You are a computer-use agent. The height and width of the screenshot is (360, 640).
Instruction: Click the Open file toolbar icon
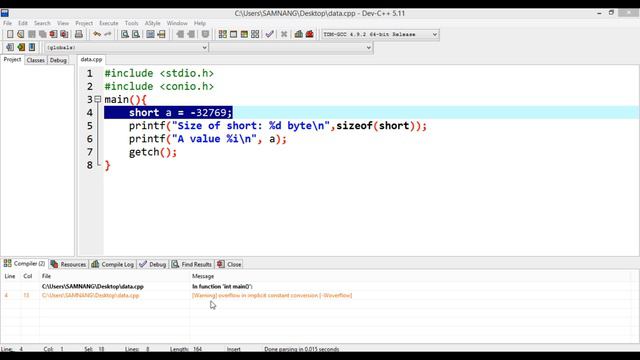(x=21, y=34)
